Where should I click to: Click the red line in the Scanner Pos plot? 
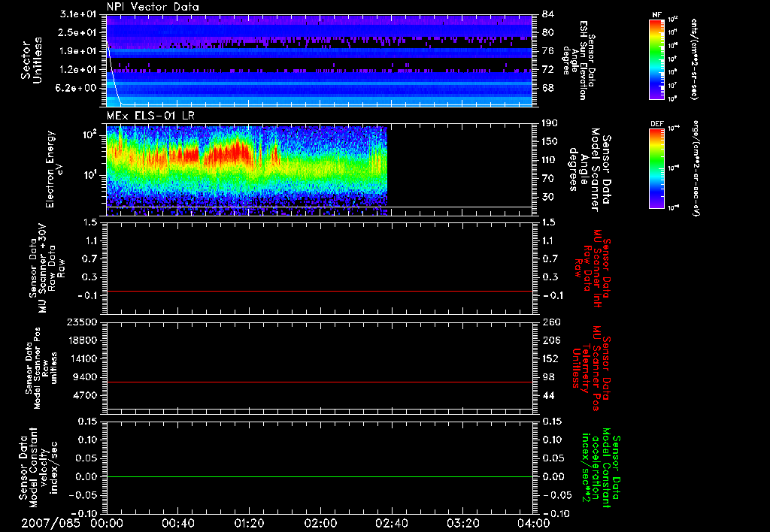coord(319,382)
